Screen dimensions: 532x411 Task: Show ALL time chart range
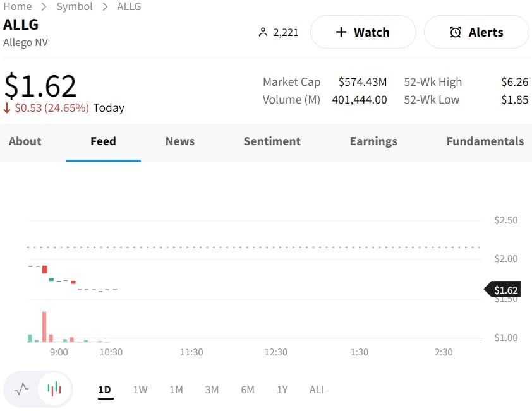coord(318,390)
